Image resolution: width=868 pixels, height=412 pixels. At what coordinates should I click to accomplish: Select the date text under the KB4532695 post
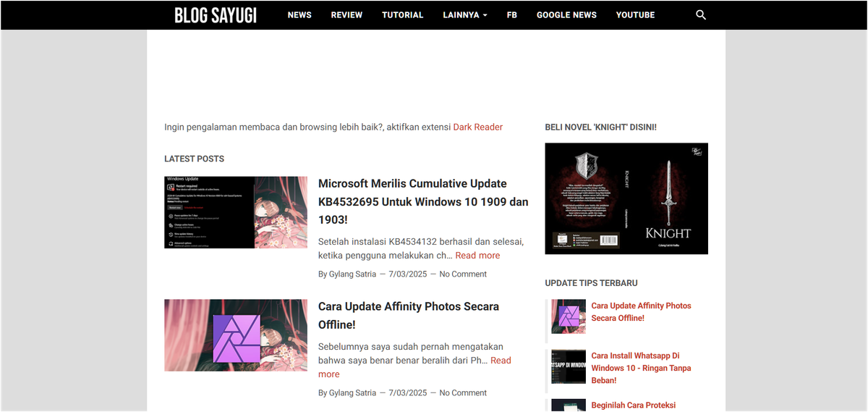(x=408, y=274)
